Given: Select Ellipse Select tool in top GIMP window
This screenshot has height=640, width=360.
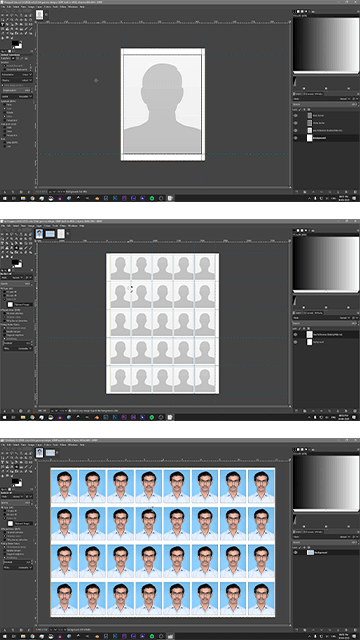Looking at the screenshot, I should pyautogui.click(x=7, y=15).
